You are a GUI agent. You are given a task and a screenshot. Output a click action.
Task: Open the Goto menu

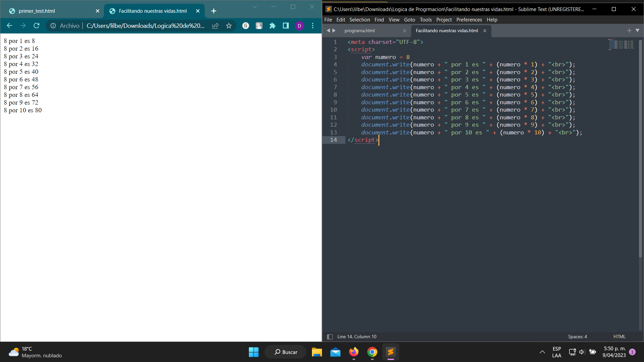pos(410,20)
